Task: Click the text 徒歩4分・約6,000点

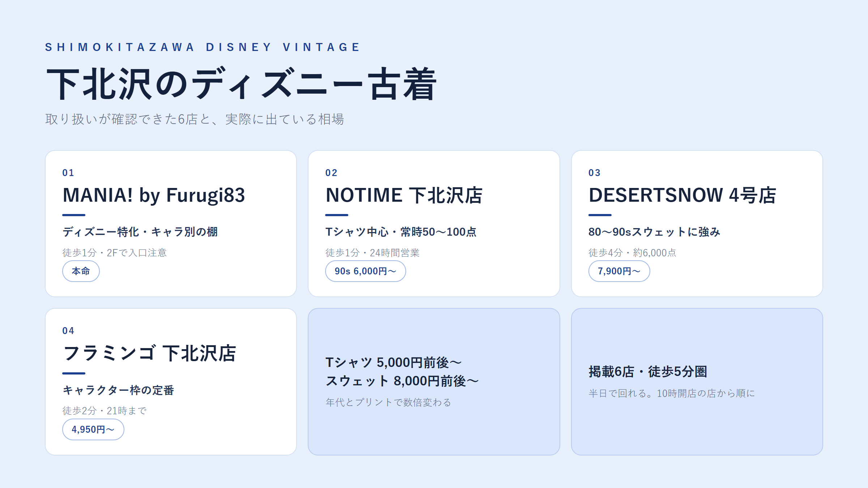Action: [x=632, y=253]
